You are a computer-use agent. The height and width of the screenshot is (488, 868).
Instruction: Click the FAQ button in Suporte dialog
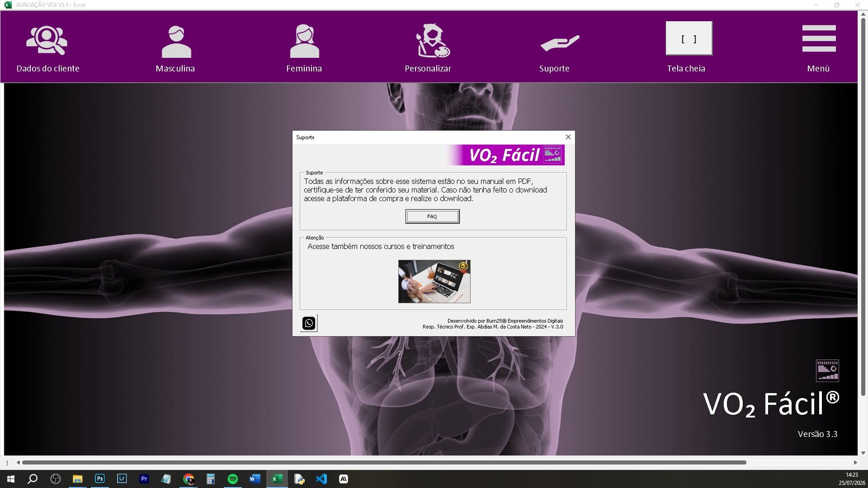[x=432, y=216]
